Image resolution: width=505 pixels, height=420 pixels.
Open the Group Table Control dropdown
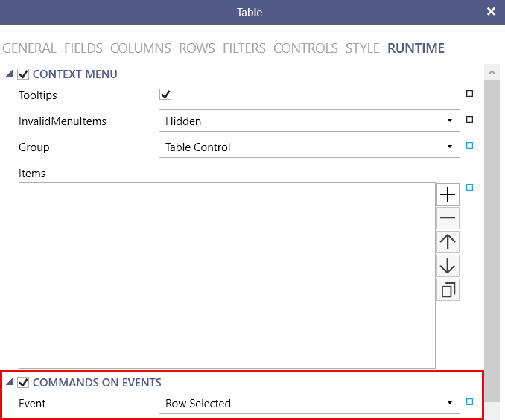click(x=309, y=147)
